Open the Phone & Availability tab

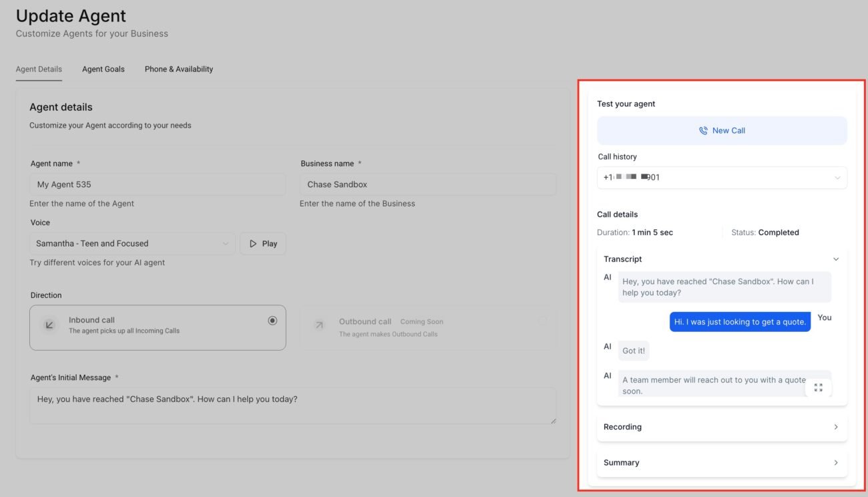click(x=178, y=69)
